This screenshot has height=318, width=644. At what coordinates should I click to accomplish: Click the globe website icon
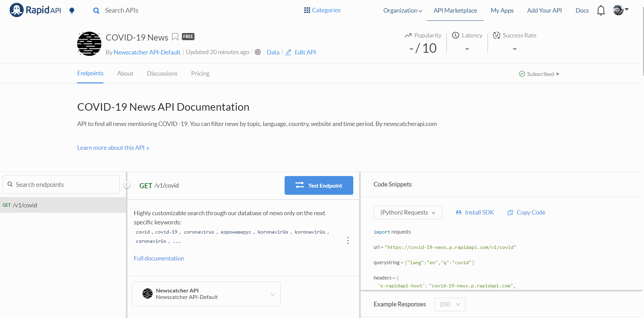[x=258, y=52]
